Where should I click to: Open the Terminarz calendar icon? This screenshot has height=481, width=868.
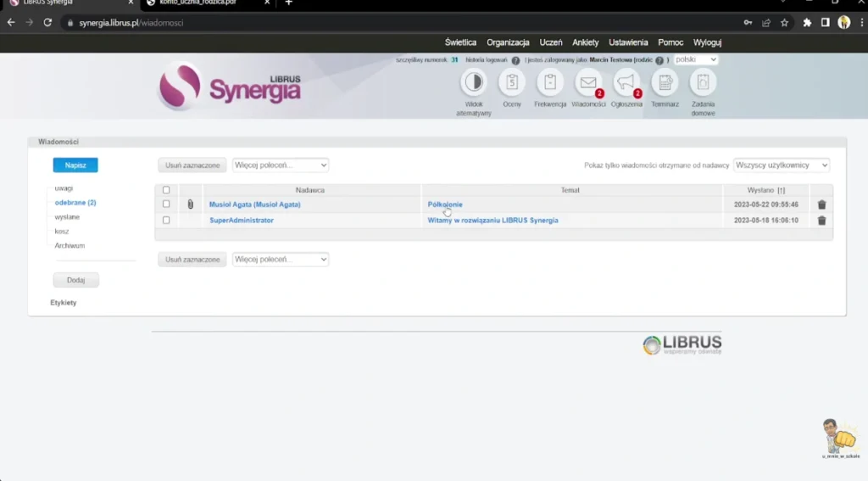[x=665, y=82]
